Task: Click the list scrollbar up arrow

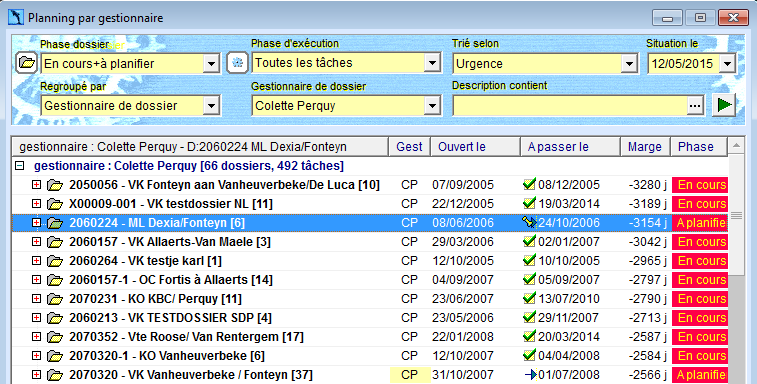Action: (736, 145)
